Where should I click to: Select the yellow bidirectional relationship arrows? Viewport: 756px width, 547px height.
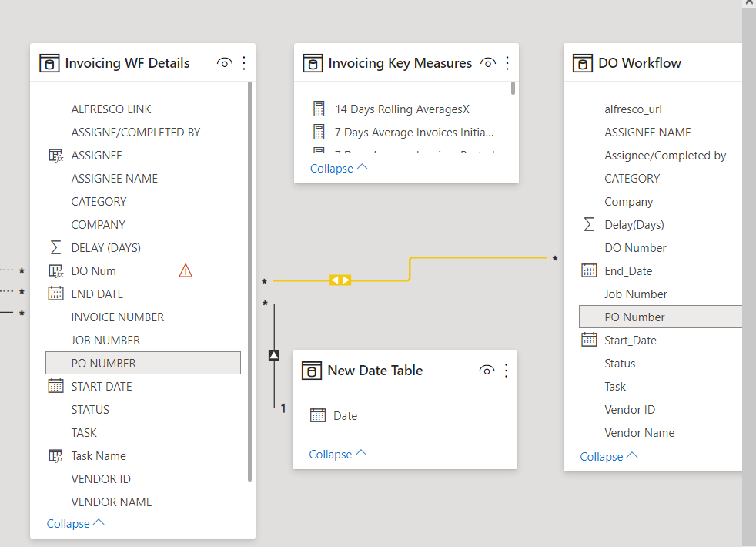coord(340,280)
